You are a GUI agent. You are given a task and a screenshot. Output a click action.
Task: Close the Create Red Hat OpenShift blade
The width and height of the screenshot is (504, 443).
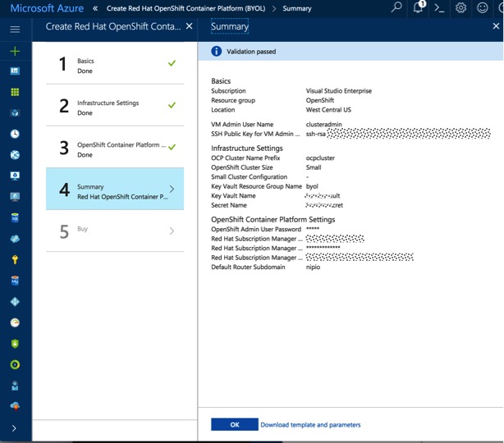[190, 26]
